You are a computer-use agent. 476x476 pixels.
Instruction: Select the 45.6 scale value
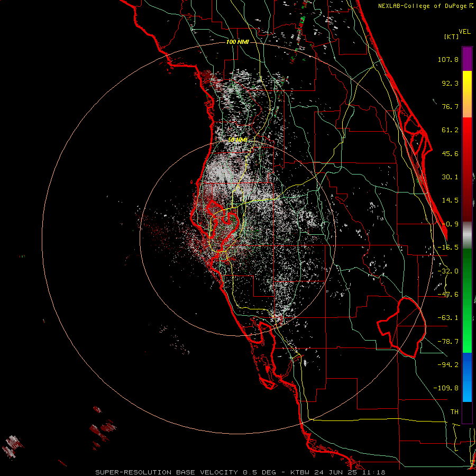450,153
